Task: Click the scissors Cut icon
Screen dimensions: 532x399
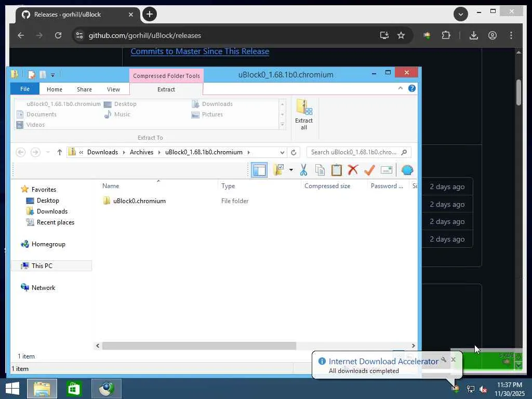Action: coord(303,170)
